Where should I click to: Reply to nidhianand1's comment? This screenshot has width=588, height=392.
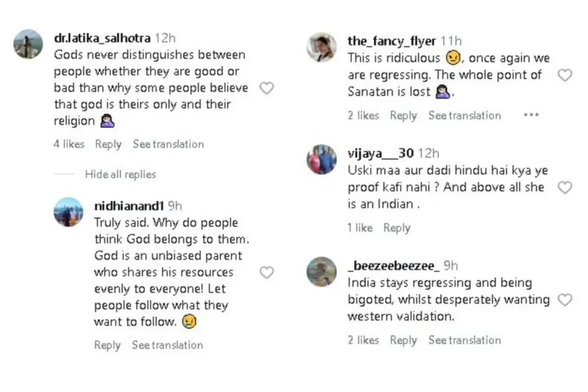tap(107, 345)
